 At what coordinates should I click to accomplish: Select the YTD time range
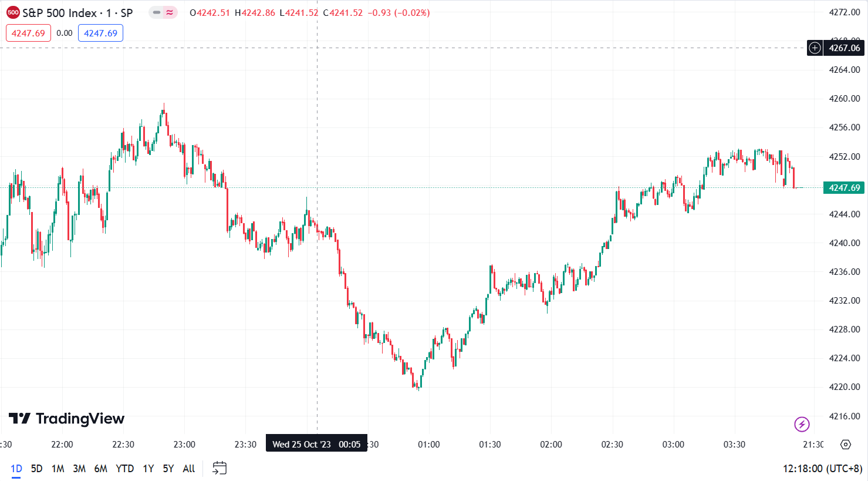click(x=124, y=469)
